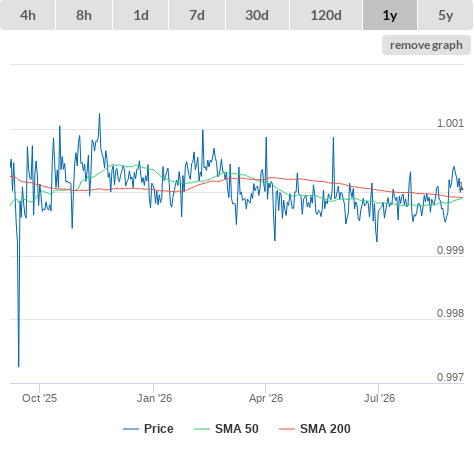
Task: Click the Jan '26 axis label
Action: [154, 398]
